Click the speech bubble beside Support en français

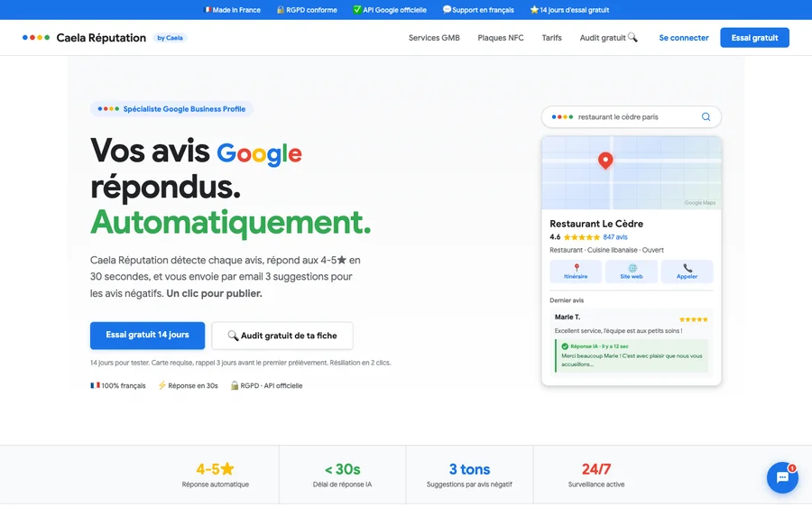(x=447, y=10)
